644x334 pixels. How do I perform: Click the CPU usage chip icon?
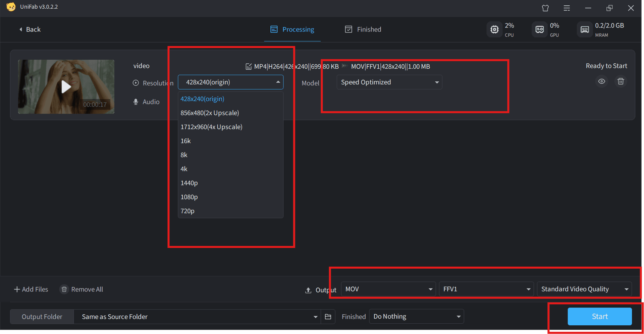pos(494,29)
